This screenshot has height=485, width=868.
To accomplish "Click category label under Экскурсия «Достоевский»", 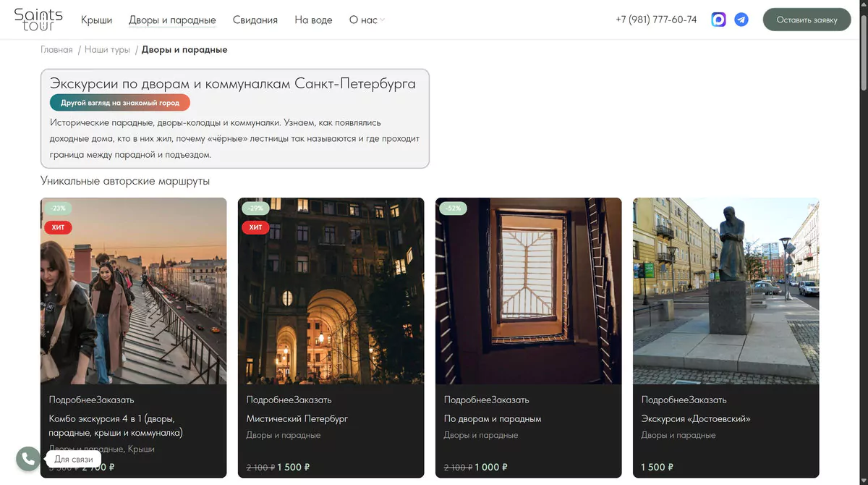I will coord(678,435).
